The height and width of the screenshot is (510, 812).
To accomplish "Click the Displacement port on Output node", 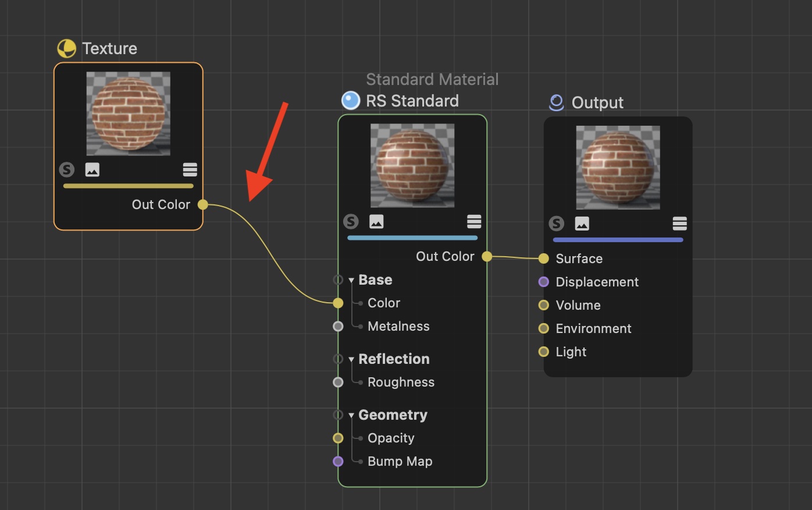I will click(x=544, y=282).
